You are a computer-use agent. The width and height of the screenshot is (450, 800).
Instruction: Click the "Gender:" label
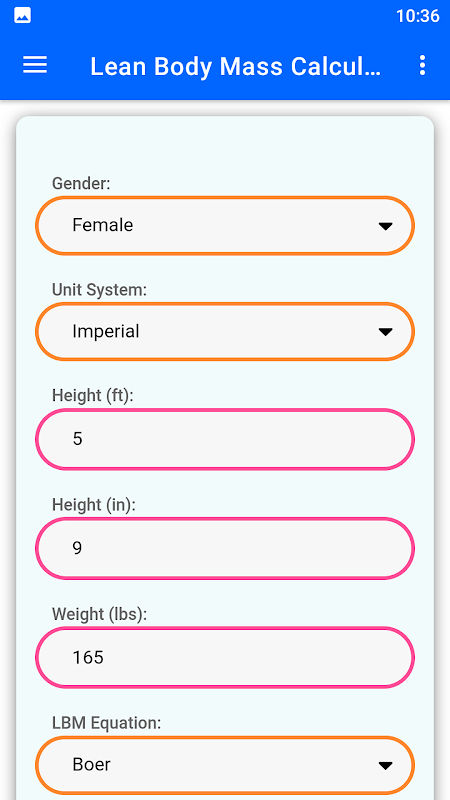tap(81, 184)
